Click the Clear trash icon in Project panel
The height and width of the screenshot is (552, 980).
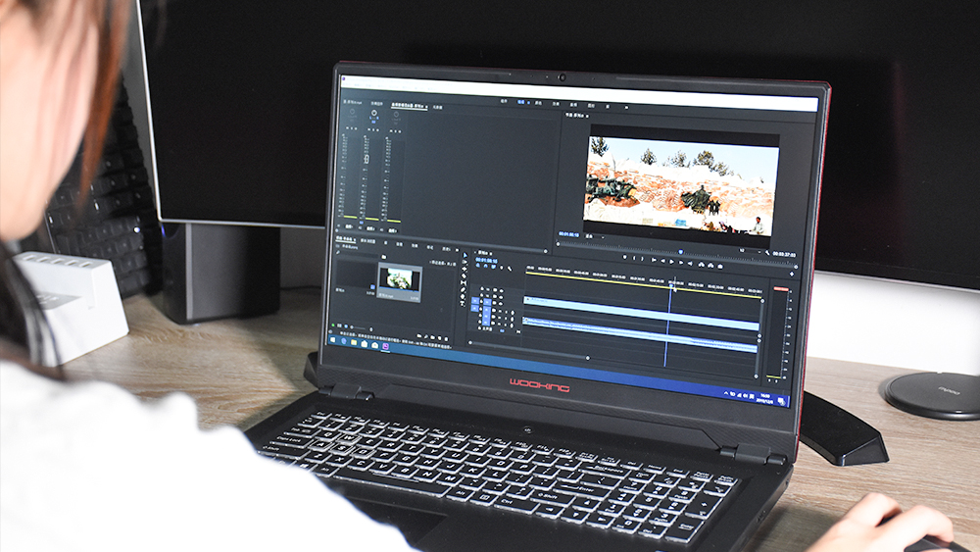[x=446, y=339]
